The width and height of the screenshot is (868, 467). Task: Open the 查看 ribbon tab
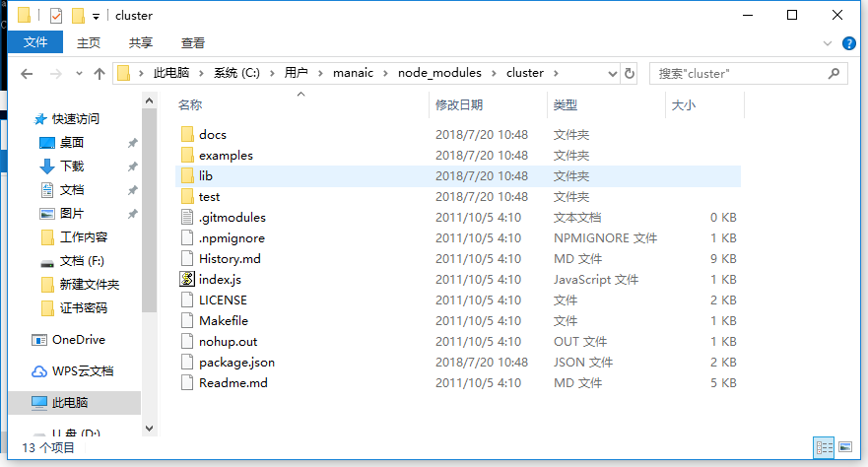click(193, 42)
